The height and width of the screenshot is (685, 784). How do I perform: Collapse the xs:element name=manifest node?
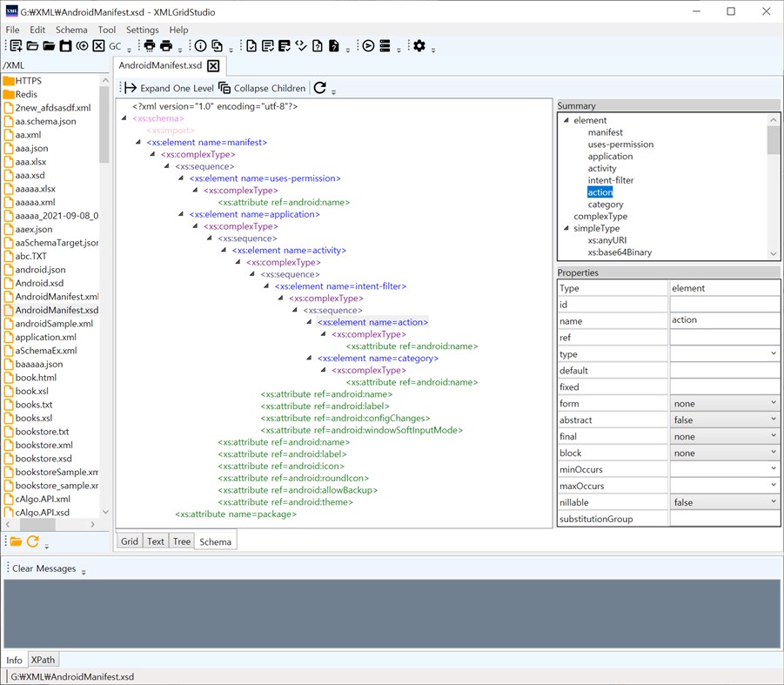click(139, 143)
